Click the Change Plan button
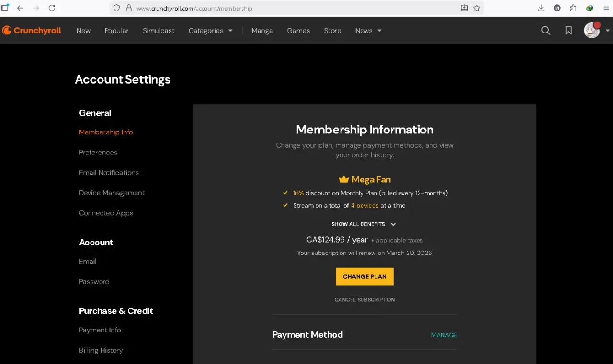This screenshot has width=613, height=364. coord(364,276)
